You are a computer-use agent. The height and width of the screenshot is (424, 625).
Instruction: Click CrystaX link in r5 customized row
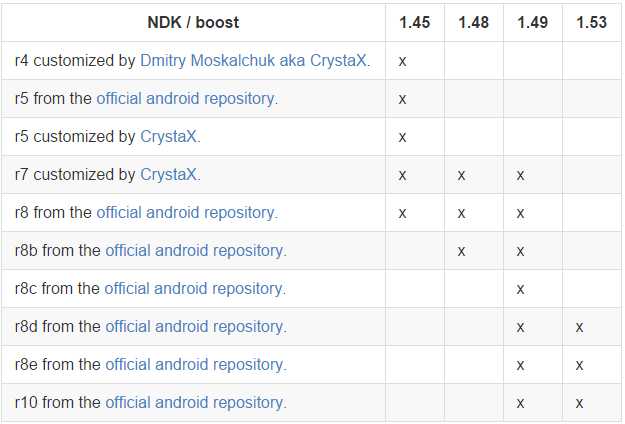[170, 136]
